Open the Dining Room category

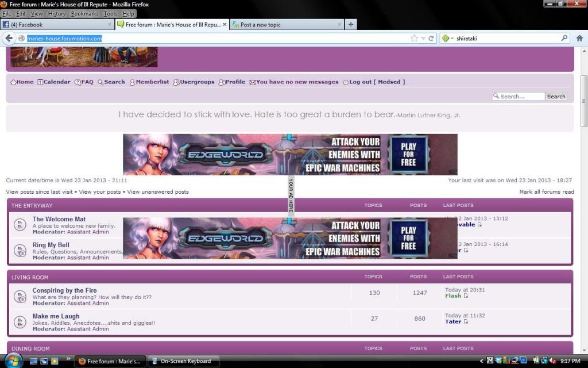30,349
